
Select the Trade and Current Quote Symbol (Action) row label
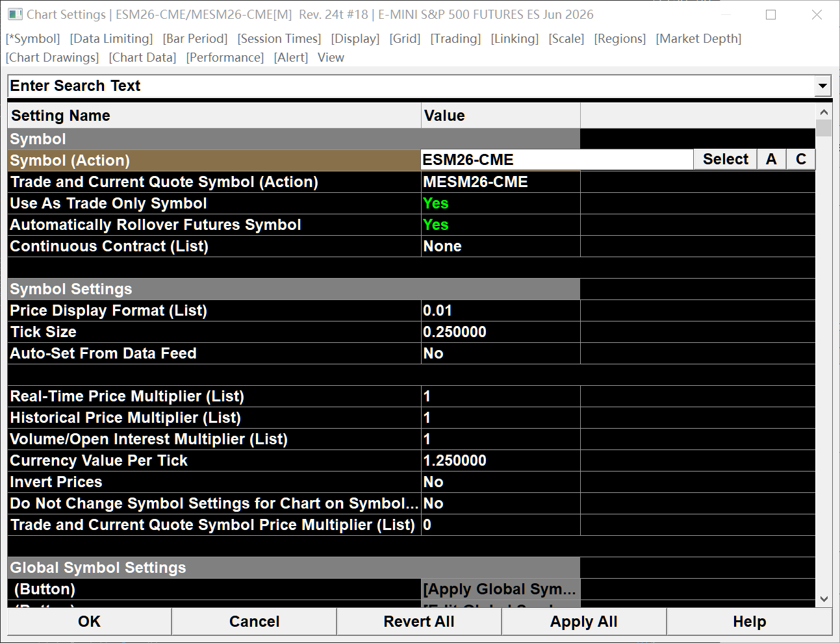pos(164,182)
